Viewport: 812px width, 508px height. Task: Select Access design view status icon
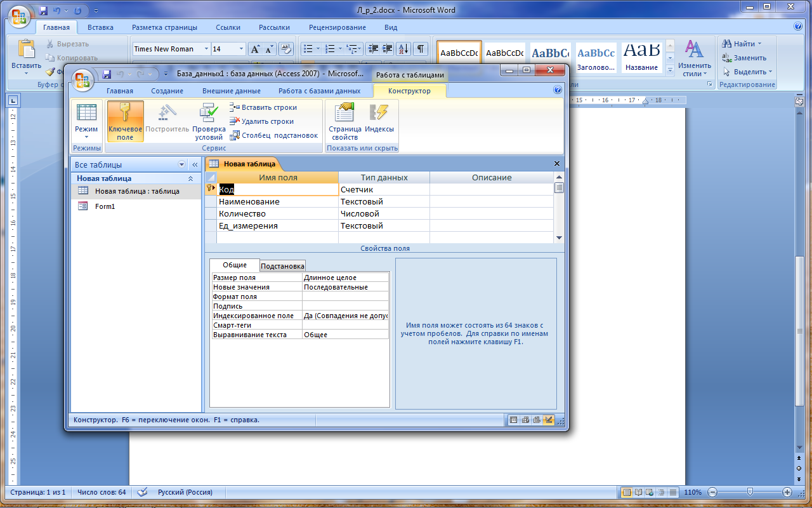pos(549,420)
